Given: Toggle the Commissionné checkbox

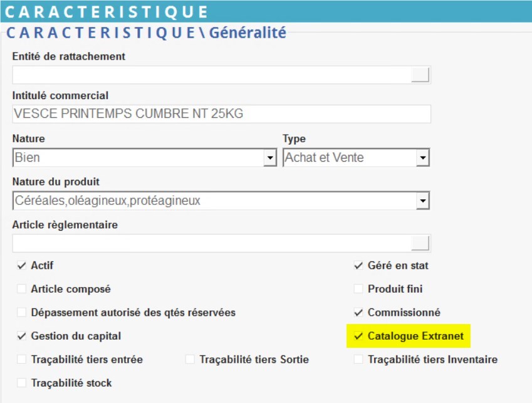Looking at the screenshot, I should point(358,313).
